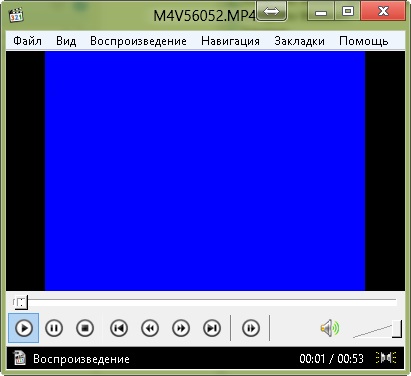Skip to next file icon

click(x=212, y=328)
